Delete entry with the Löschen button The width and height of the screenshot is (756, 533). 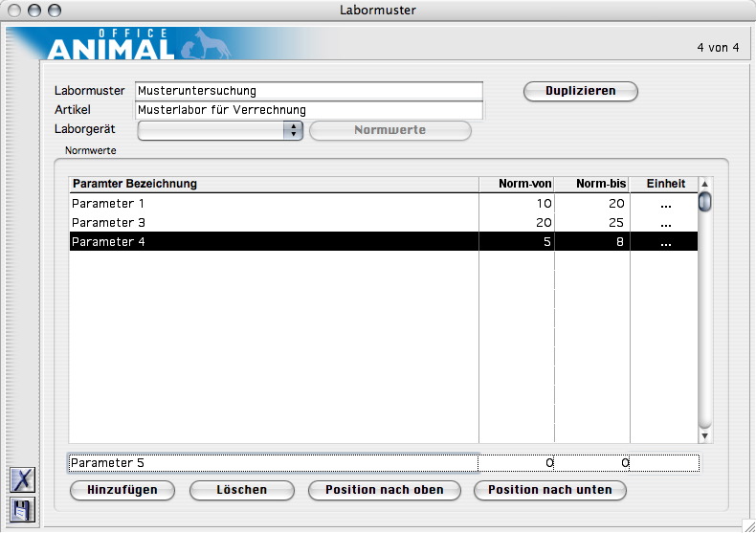[241, 490]
